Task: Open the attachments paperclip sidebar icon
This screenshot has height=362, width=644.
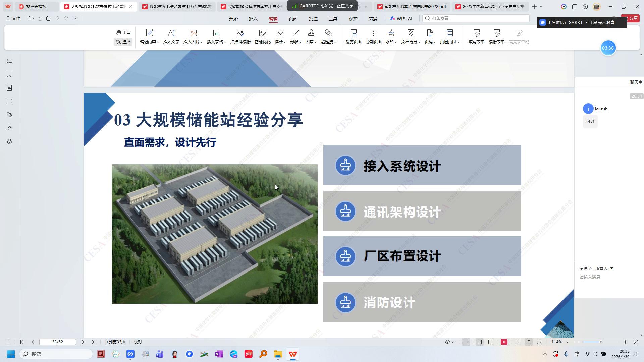Action: [9, 115]
